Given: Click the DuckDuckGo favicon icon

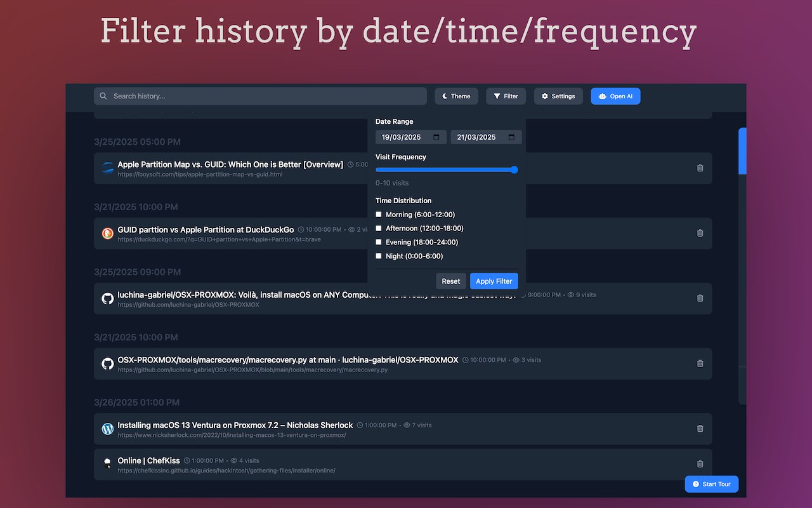Looking at the screenshot, I should click(x=108, y=233).
